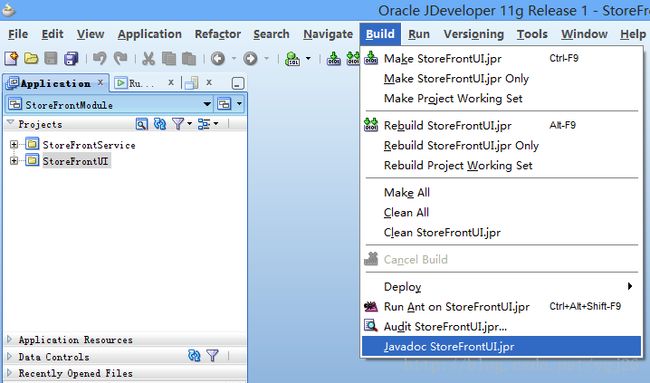
Task: Select the StoreFrontService project
Action: 89,145
